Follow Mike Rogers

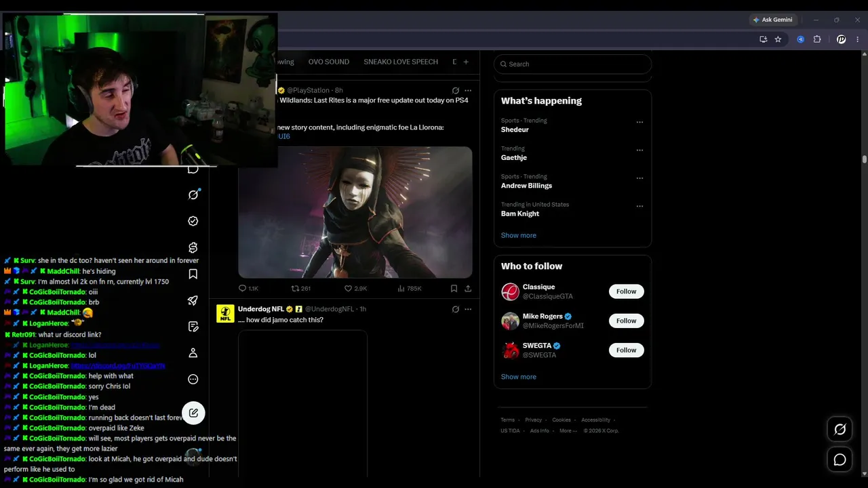626,321
